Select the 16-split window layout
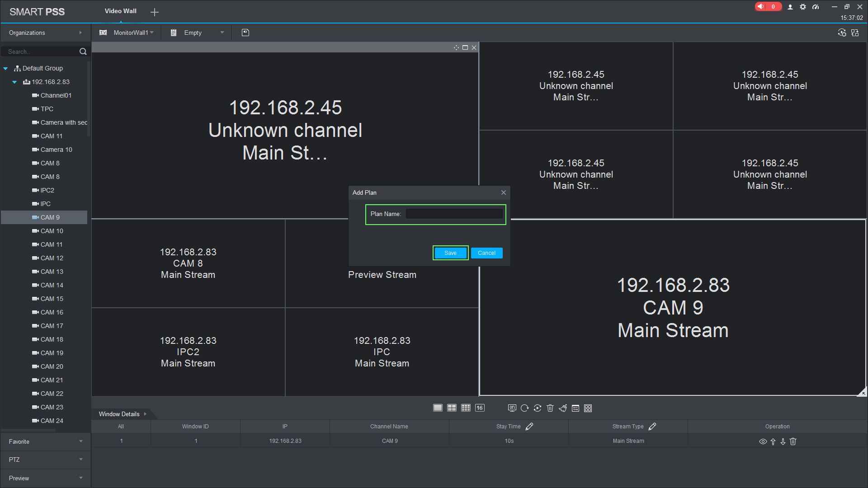This screenshot has width=868, height=488. pyautogui.click(x=480, y=408)
